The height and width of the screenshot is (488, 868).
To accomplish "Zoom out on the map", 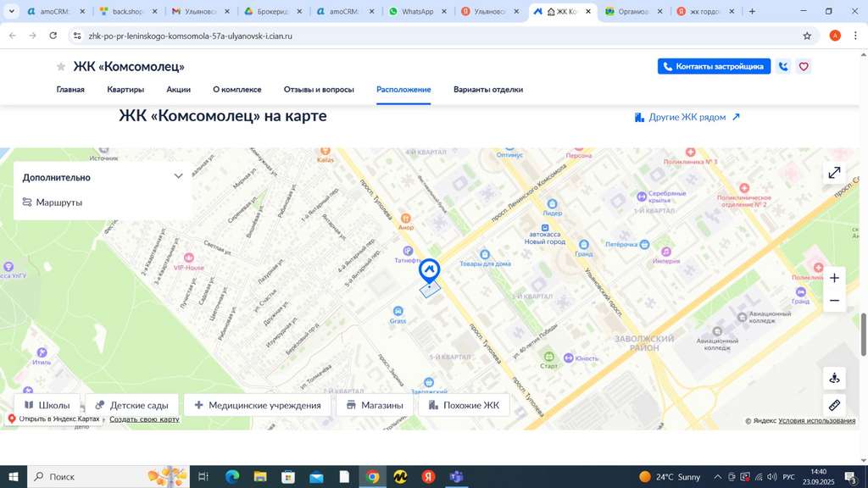I will pos(834,301).
